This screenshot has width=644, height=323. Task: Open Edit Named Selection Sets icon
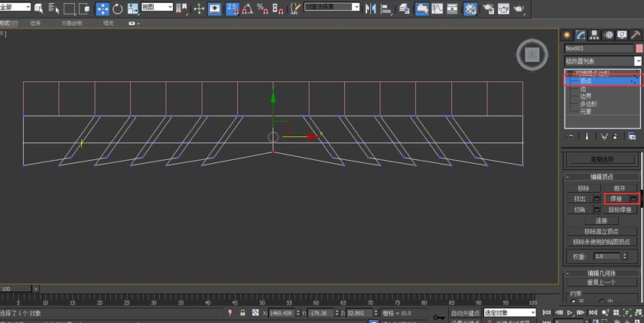point(294,8)
